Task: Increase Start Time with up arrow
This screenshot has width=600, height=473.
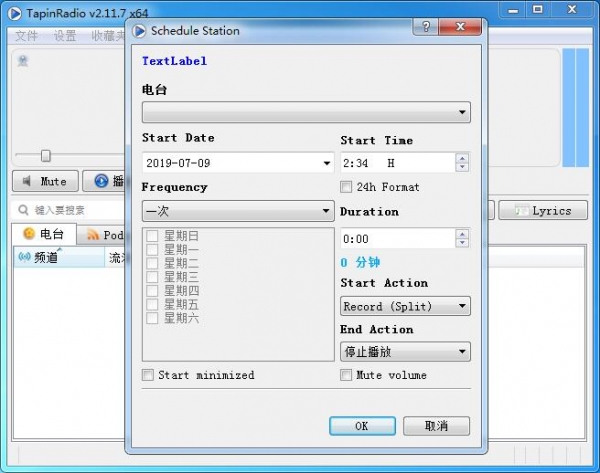Action: click(x=462, y=158)
